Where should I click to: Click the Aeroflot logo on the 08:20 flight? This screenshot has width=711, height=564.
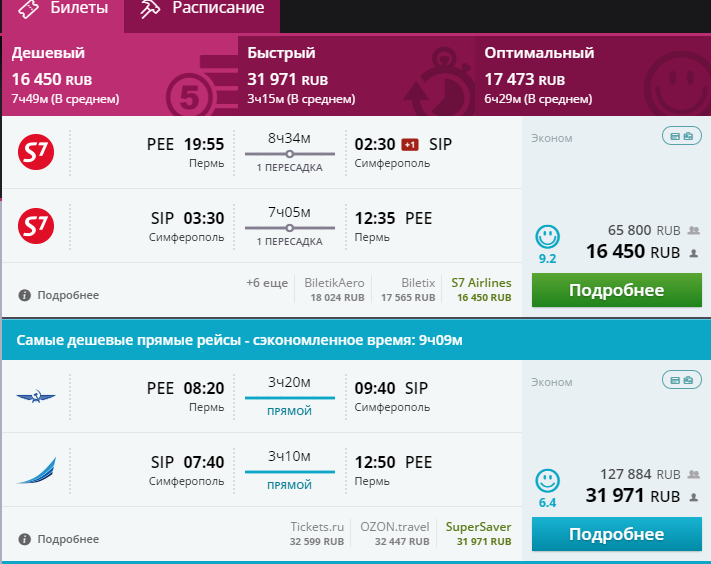pos(36,397)
